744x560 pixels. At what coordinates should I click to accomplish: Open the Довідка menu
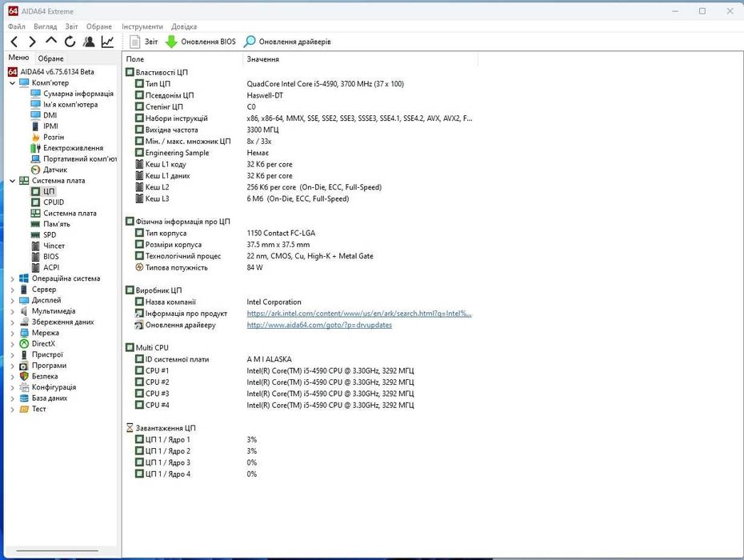pos(184,26)
